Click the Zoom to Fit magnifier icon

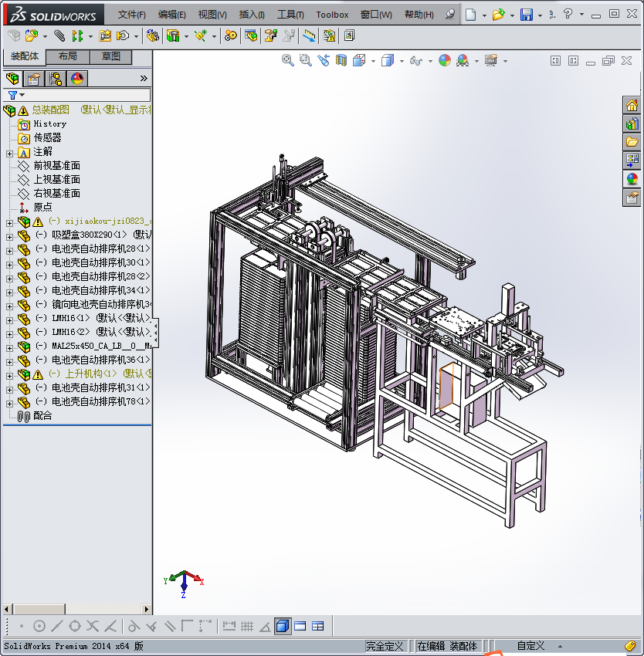[x=288, y=60]
